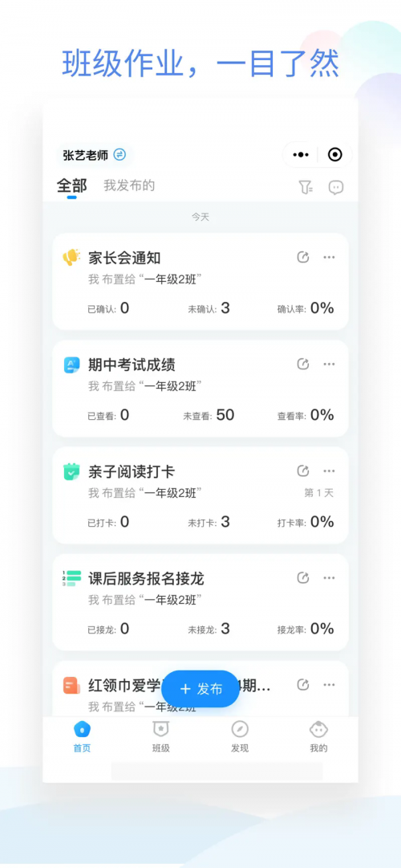401x868 pixels.
Task: Open the messages chat bubble icon
Action: [336, 188]
